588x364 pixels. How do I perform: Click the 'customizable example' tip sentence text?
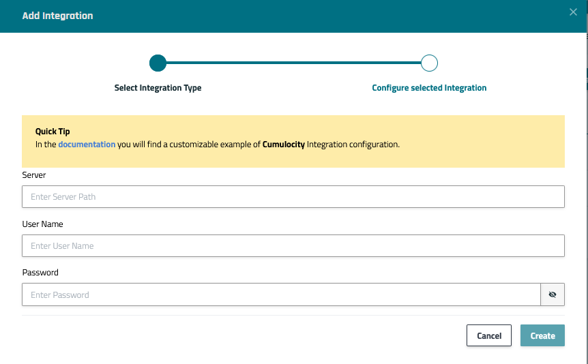[x=198, y=145]
